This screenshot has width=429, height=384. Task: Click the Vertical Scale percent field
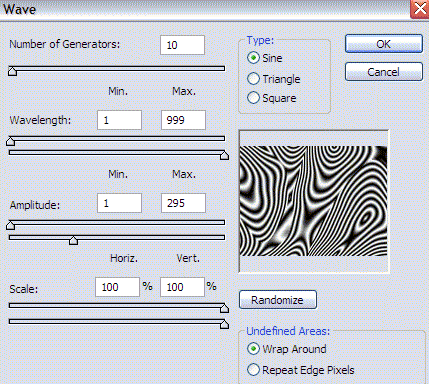[182, 287]
